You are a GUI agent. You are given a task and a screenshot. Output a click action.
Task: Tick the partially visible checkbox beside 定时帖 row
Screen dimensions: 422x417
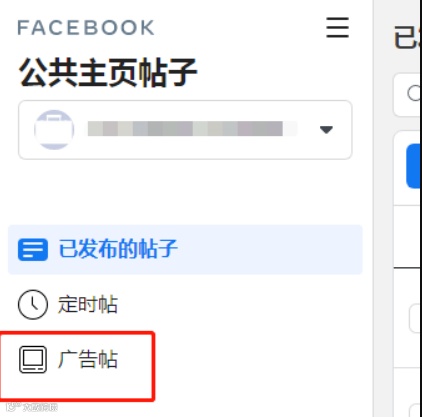[415, 318]
